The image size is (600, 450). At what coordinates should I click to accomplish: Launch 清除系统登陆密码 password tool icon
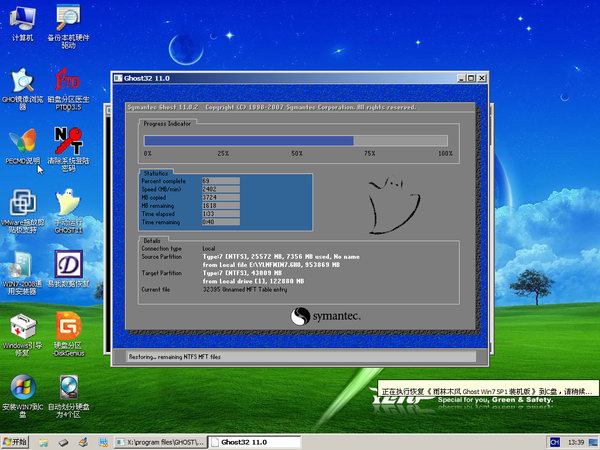pos(68,141)
